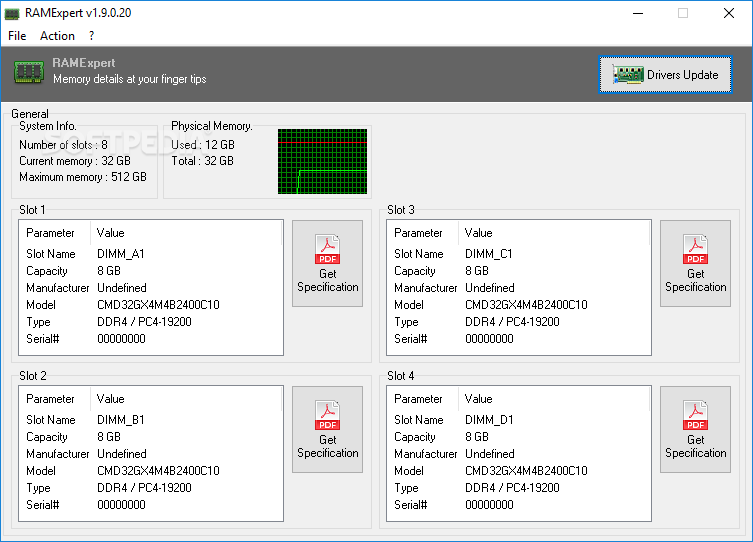Screen dimensions: 753x542
Task: Select Slot Name DIMM_B1 row
Action: click(x=150, y=420)
